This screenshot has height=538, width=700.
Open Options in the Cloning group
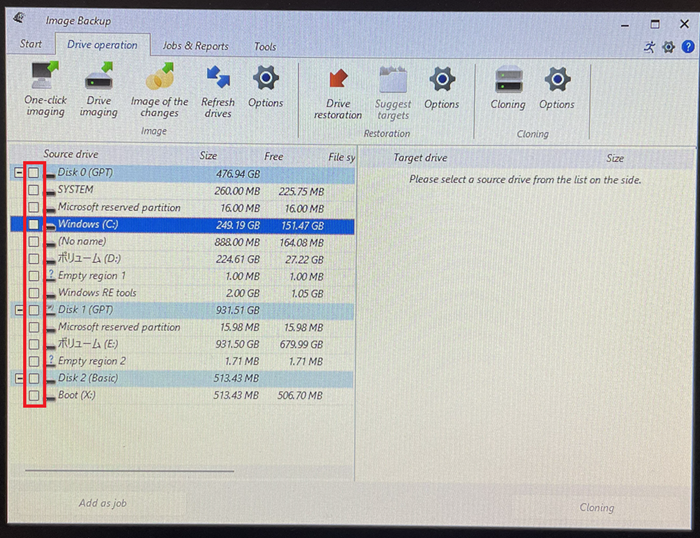(x=556, y=80)
